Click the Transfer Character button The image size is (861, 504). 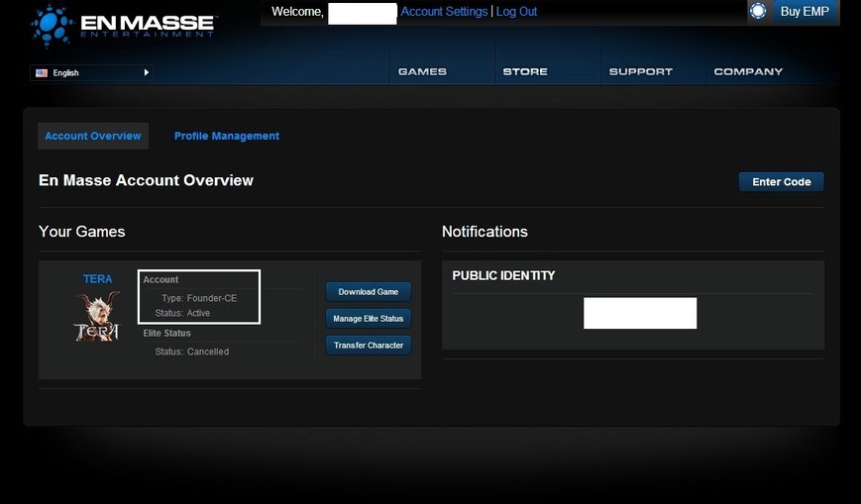pyautogui.click(x=369, y=346)
